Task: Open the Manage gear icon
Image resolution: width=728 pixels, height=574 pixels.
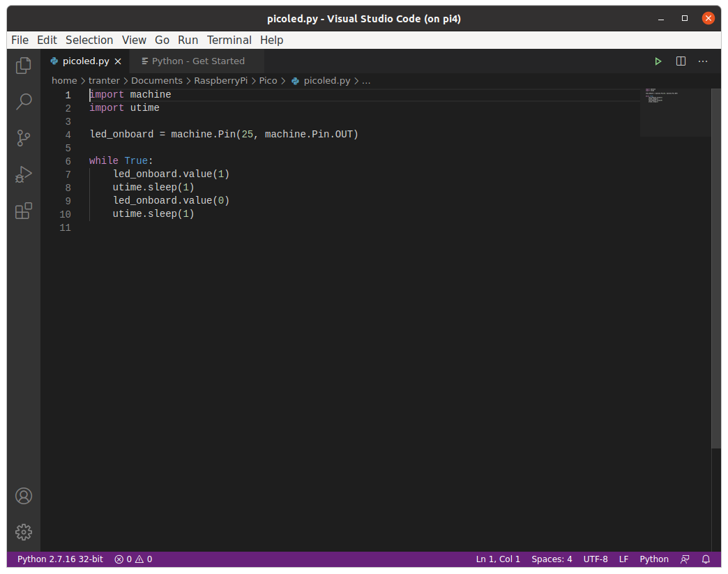Action: tap(24, 531)
